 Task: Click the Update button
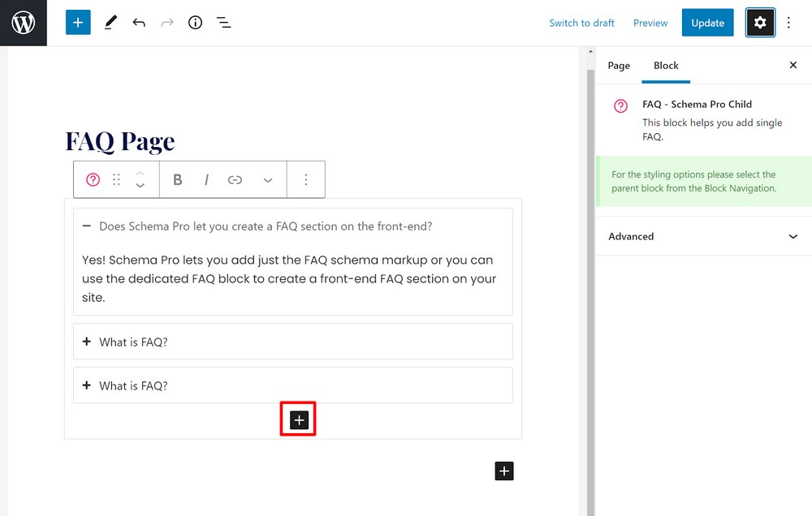[707, 22]
